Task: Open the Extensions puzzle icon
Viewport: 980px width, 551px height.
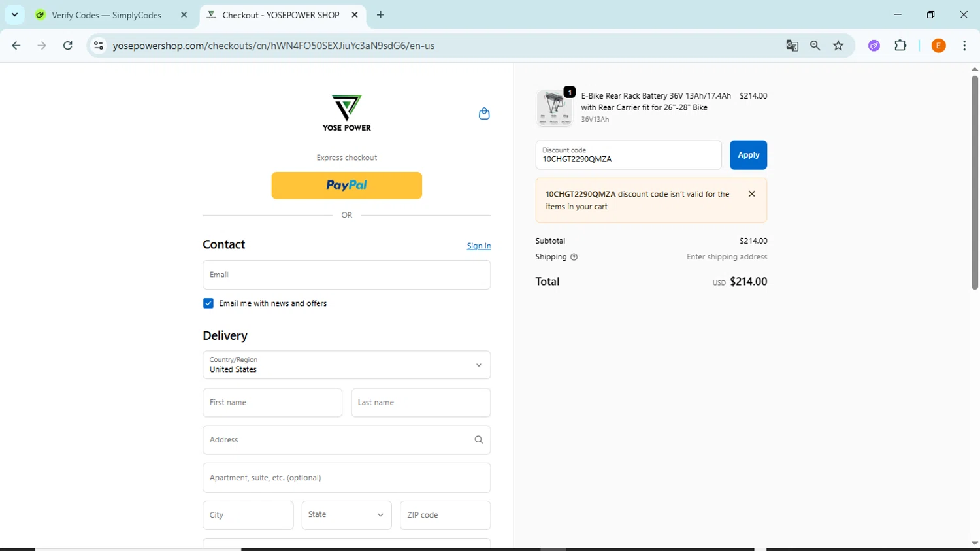Action: point(900,46)
